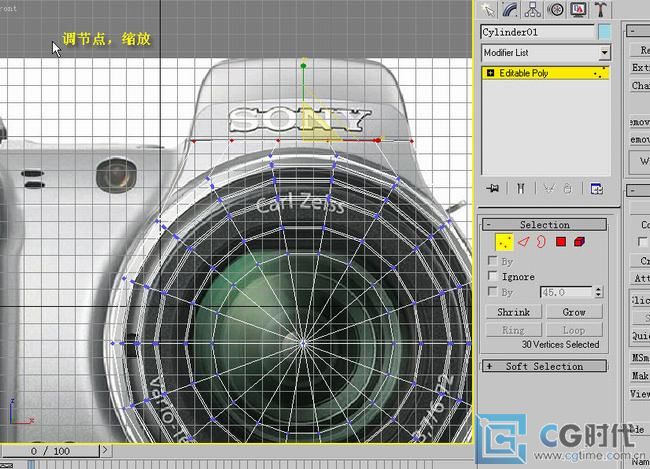Open the Hierarchy panel tab
Viewport: 650px width, 469px height.
point(533,10)
